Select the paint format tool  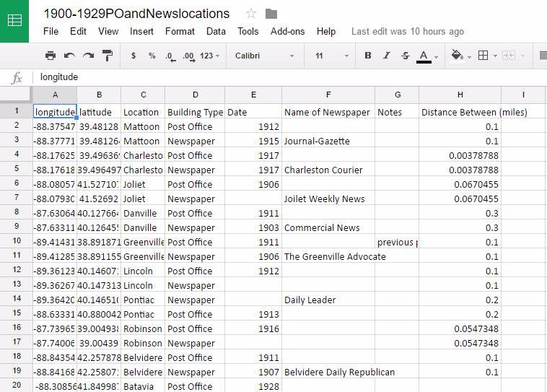(x=108, y=56)
